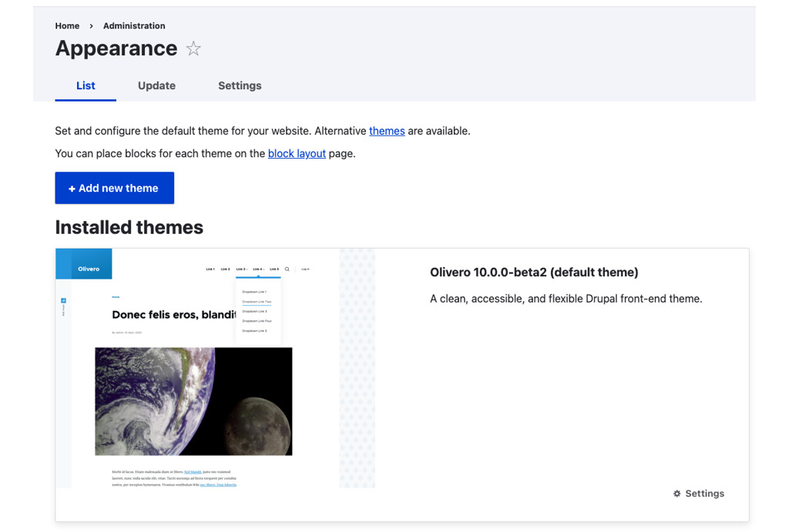Open the Settings tab under Appearance
Screen dimensions: 785x532
pyautogui.click(x=240, y=85)
